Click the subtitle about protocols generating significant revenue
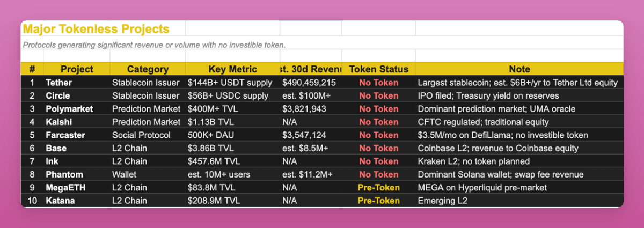The height and width of the screenshot is (228, 644). tap(154, 45)
